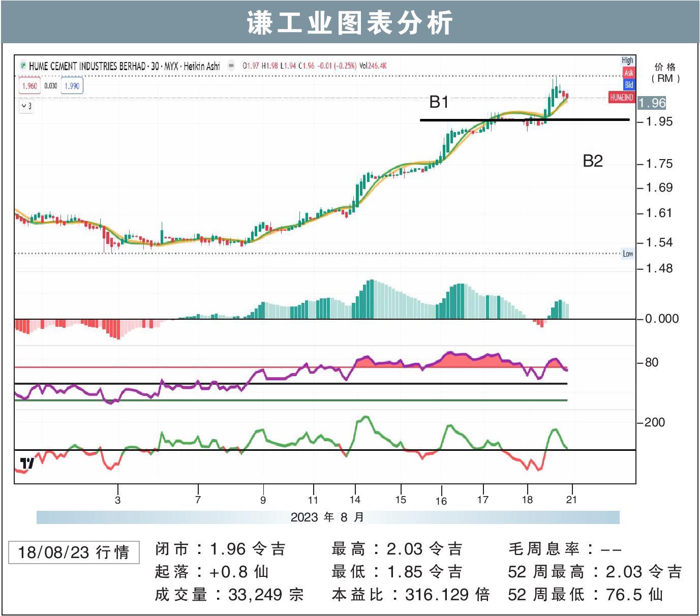Click date marker 21 on time axis

coord(571,500)
